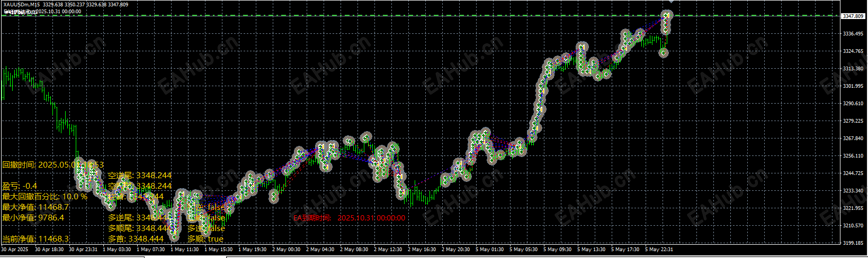Click the 2 May 16:30 time label

(x=422, y=250)
